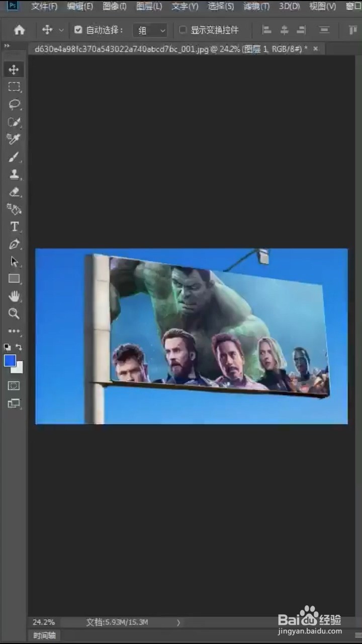
Task: Select the Path Selection arrow tool
Action: coord(14,262)
